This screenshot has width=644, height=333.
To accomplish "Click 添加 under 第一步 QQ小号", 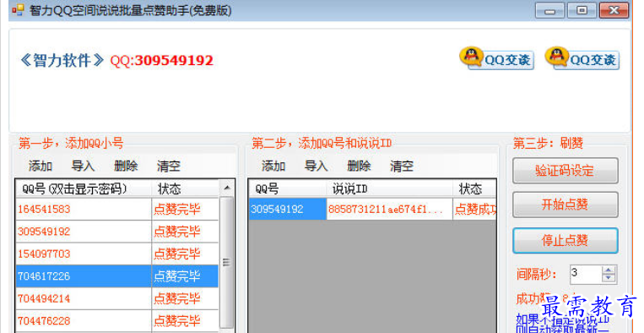I will tap(41, 166).
